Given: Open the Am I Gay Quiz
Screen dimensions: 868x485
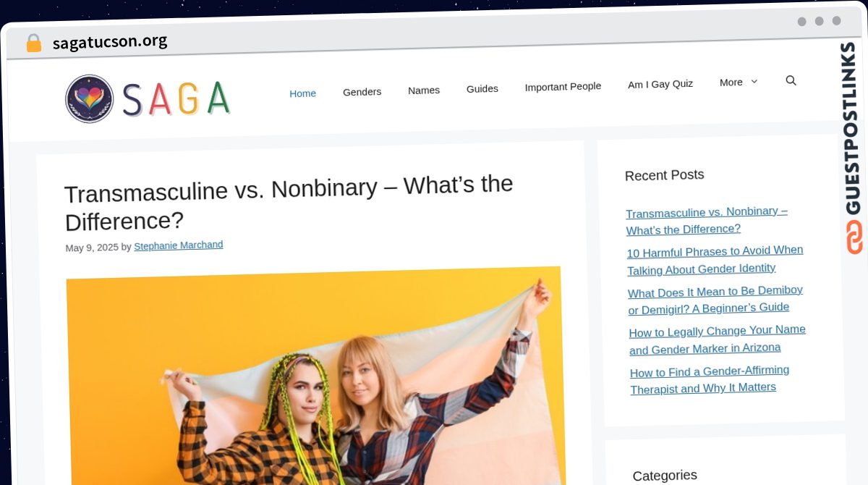Looking at the screenshot, I should (x=660, y=84).
